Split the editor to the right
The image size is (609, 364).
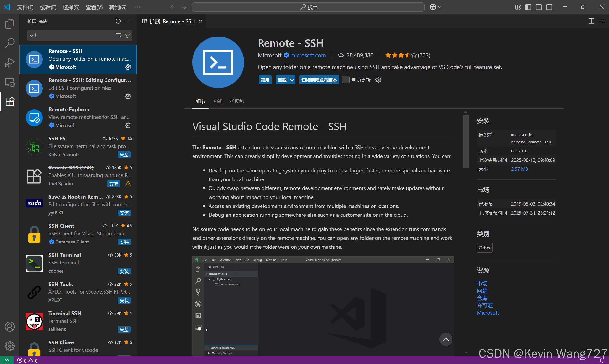coord(591,21)
